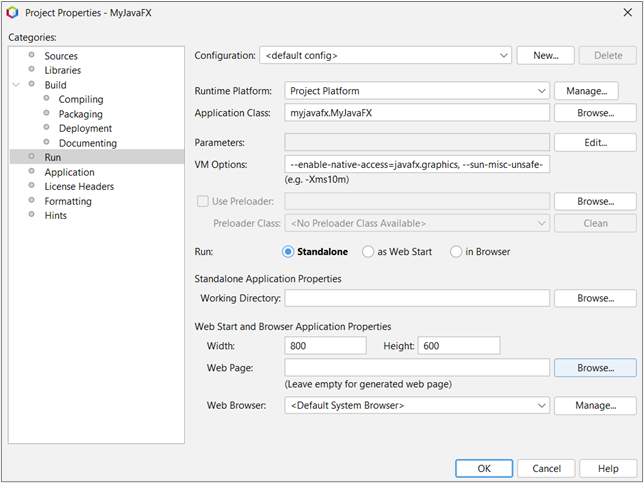Close the Project Properties dialog
This screenshot has width=644, height=483.
tap(627, 13)
